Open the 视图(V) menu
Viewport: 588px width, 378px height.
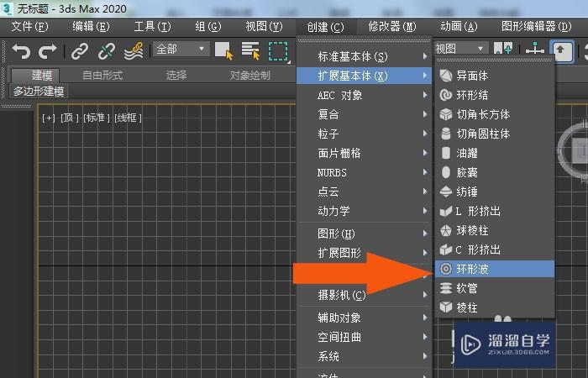click(x=264, y=27)
